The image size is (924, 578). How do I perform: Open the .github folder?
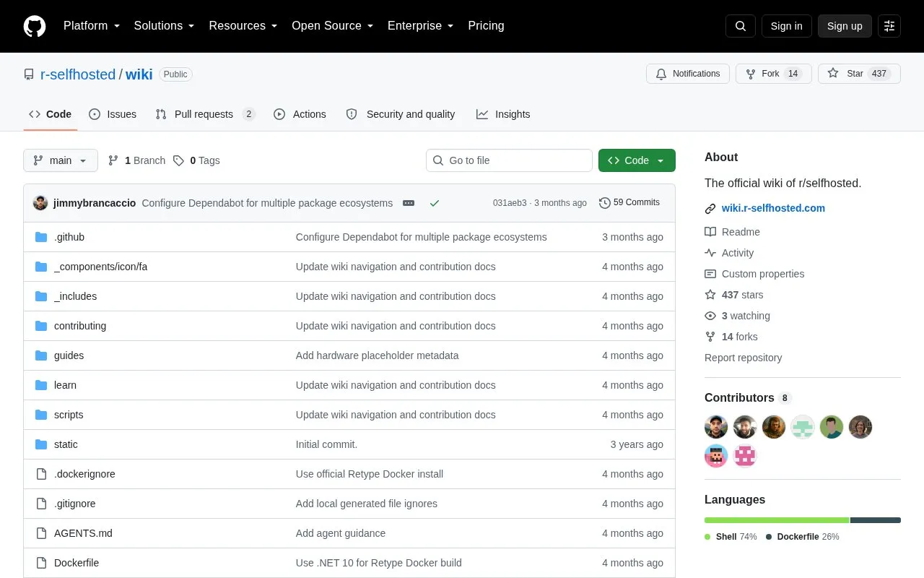coord(69,237)
